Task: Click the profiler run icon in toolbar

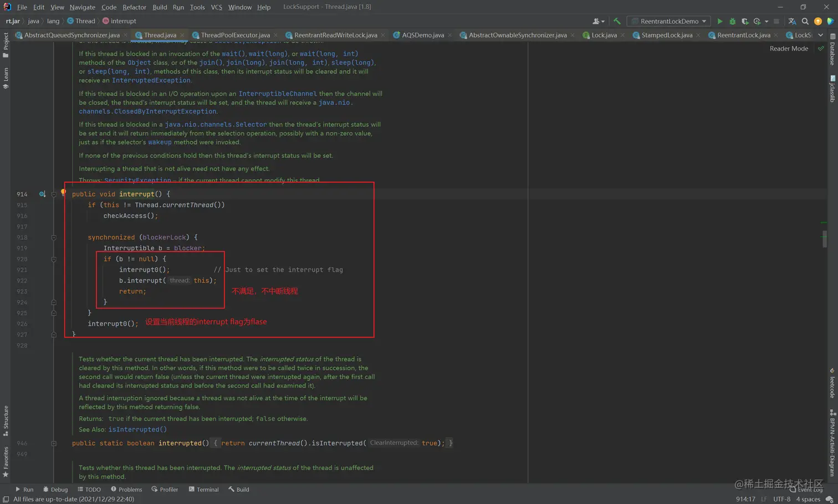Action: 757,21
